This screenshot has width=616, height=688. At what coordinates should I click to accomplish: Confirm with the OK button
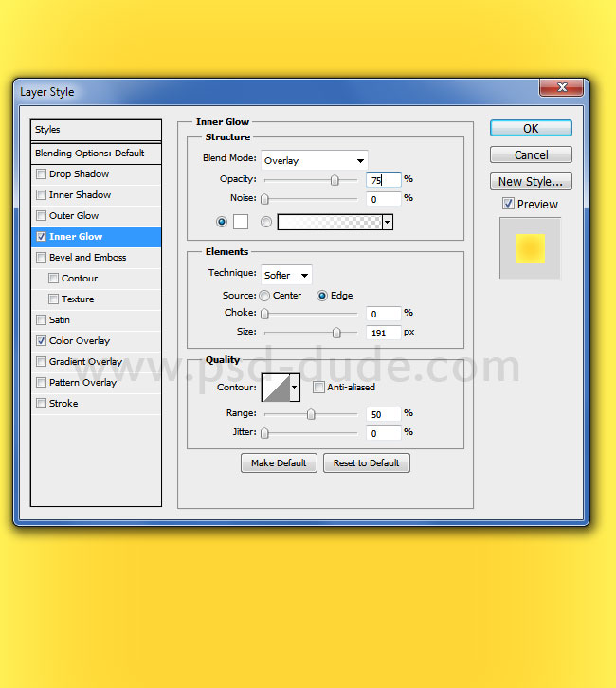[531, 128]
